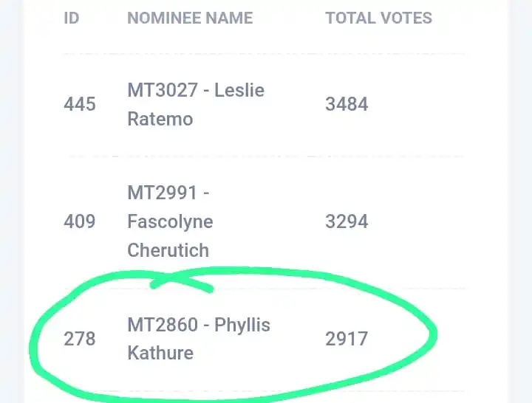Select the vote count 3484
532x403 pixels.
click(347, 104)
